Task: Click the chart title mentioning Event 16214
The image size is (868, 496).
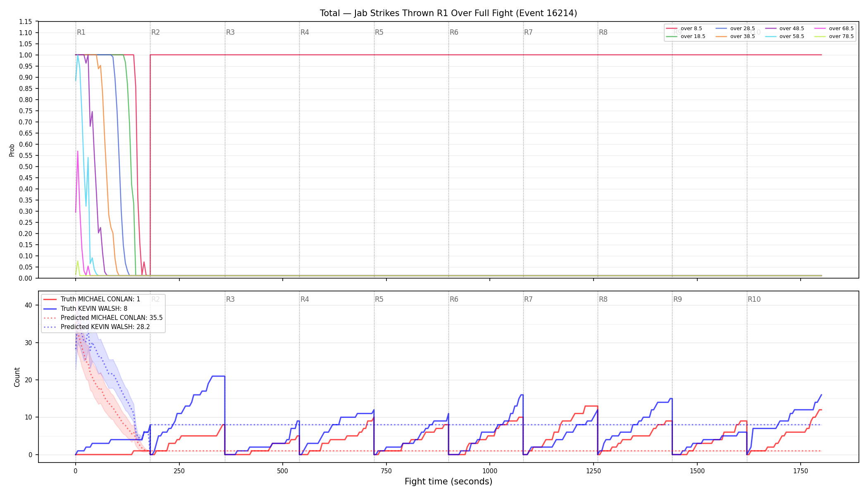Action: pyautogui.click(x=448, y=13)
